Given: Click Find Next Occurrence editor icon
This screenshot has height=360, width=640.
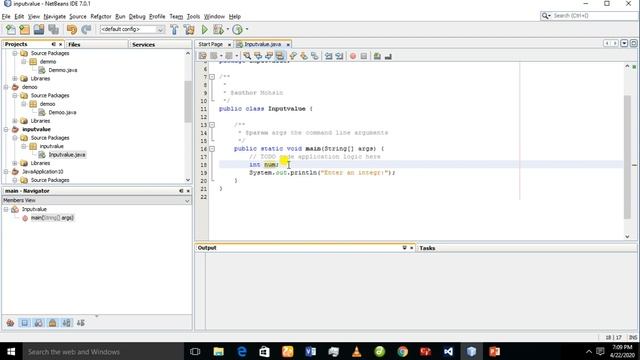Looking at the screenshot, I should click(269, 56).
